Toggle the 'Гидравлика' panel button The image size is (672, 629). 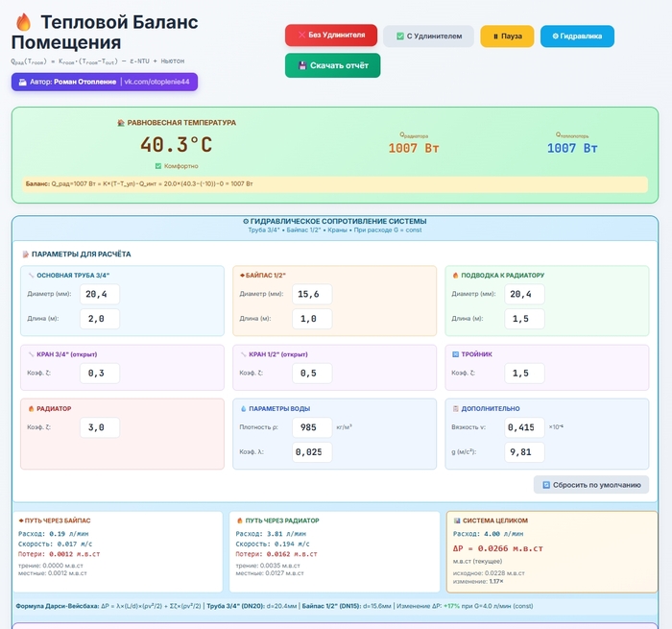tap(577, 36)
